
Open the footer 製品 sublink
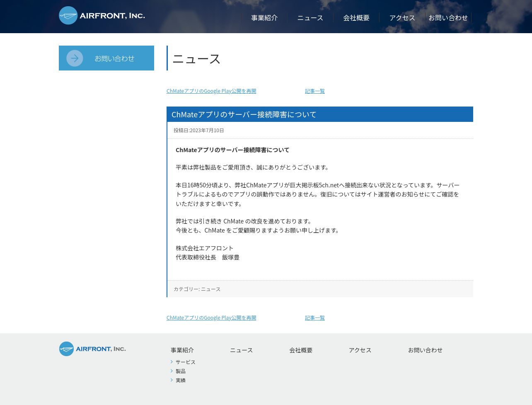(x=181, y=371)
